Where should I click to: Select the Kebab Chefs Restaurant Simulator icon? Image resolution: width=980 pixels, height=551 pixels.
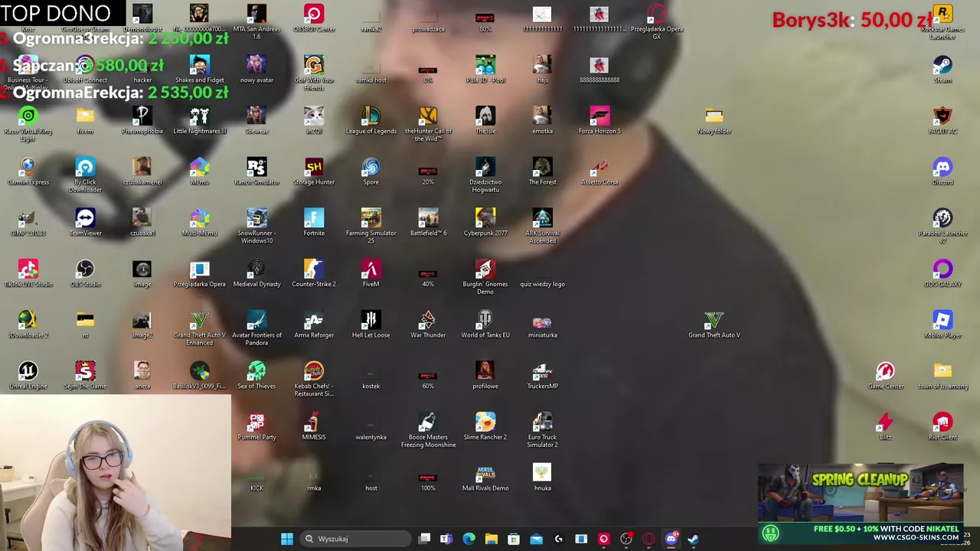314,372
